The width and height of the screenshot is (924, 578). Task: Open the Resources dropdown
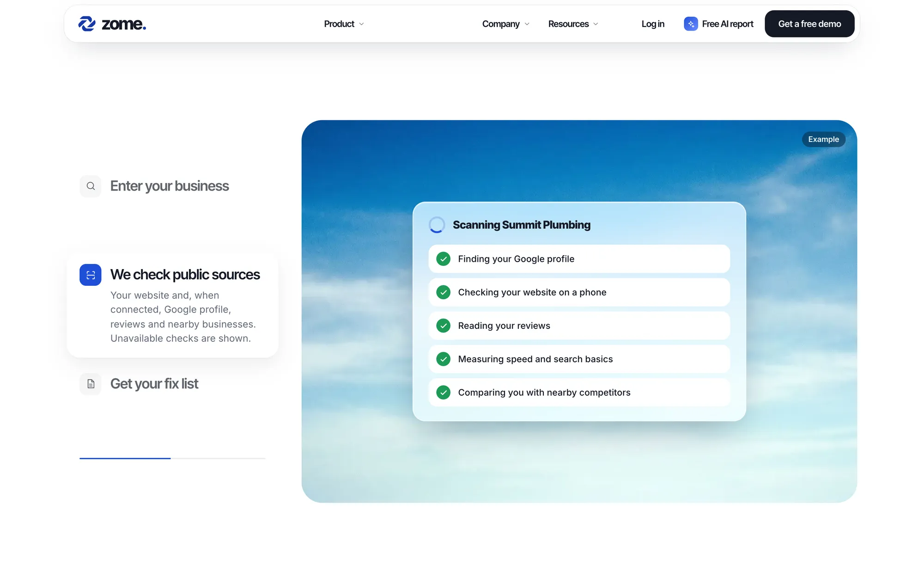[x=573, y=24]
